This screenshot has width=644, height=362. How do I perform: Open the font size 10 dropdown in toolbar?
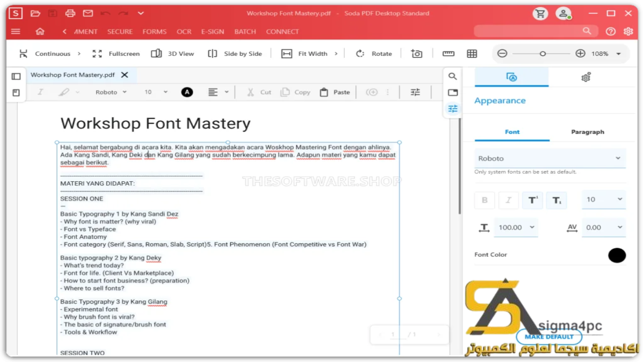(x=156, y=92)
